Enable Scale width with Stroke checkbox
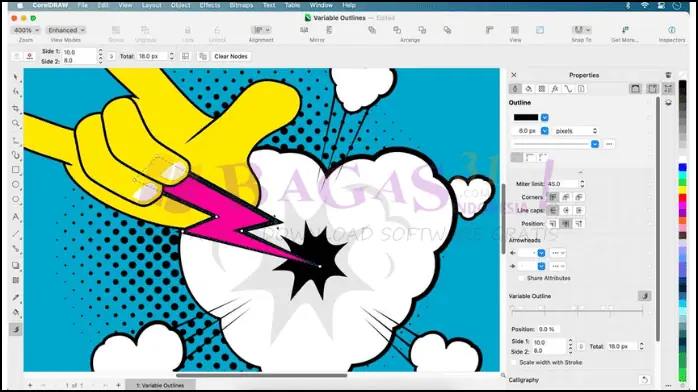Screen dimensions: 698x392 tap(514, 363)
